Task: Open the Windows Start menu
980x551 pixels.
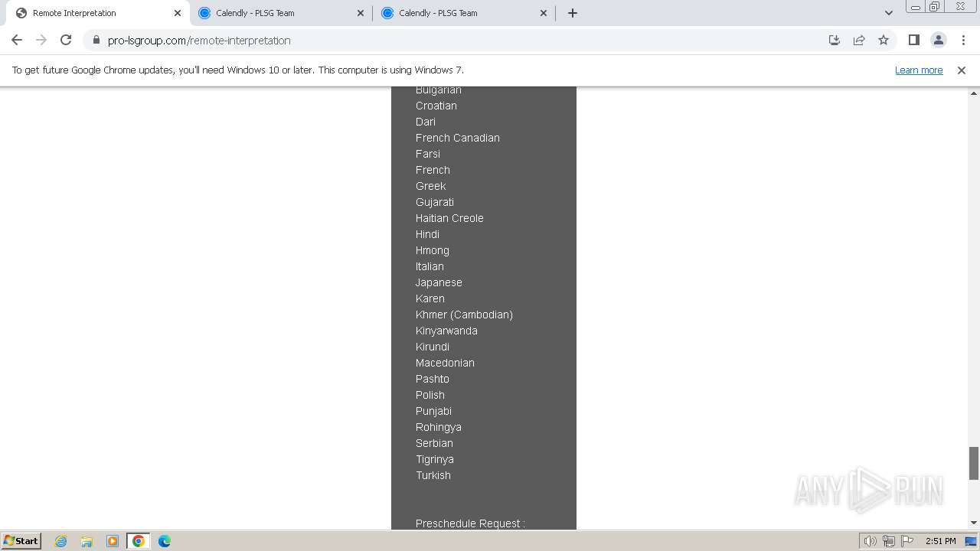Action: click(21, 540)
